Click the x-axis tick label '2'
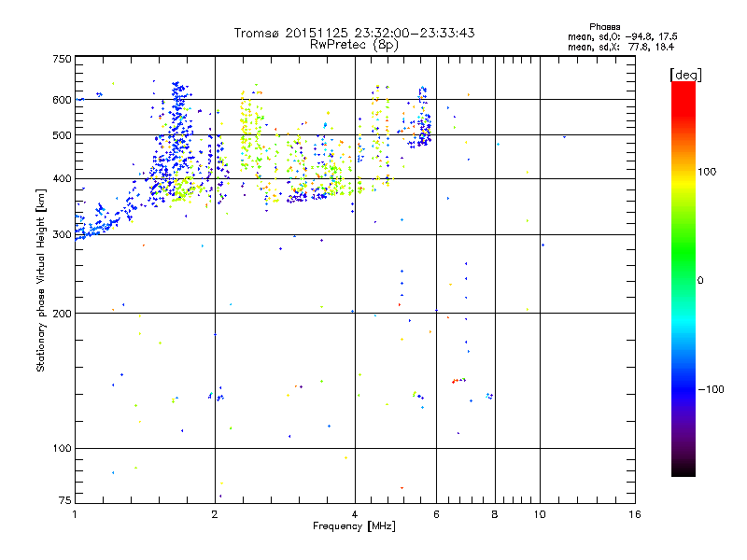 click(215, 514)
